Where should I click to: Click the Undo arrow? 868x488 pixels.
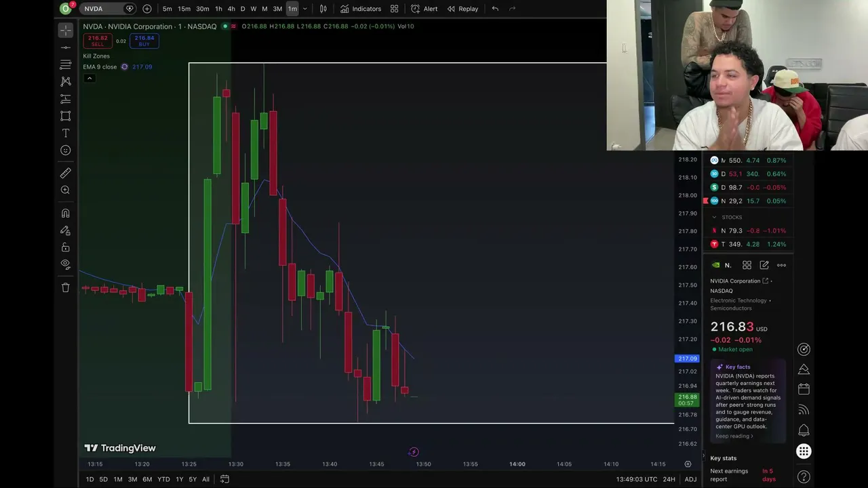[x=495, y=9]
